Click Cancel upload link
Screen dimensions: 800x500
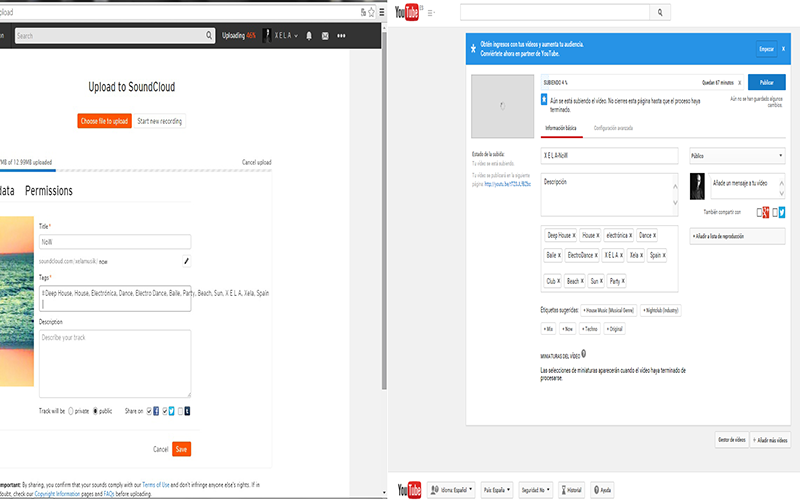[257, 162]
